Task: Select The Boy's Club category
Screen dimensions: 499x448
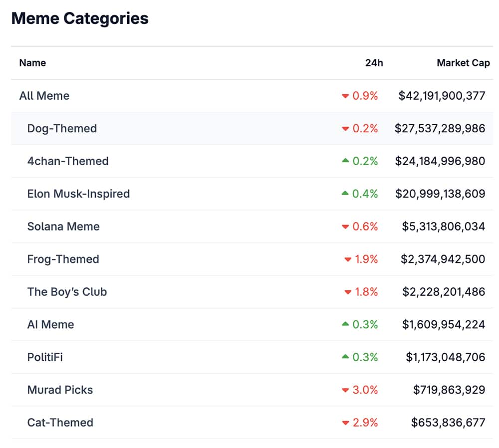Action: point(67,292)
